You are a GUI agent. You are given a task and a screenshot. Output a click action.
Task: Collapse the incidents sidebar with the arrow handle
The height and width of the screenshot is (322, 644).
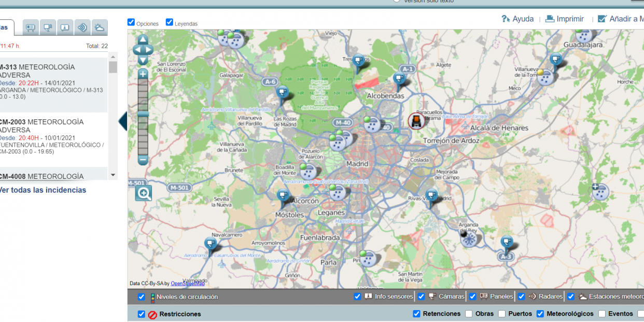[123, 121]
